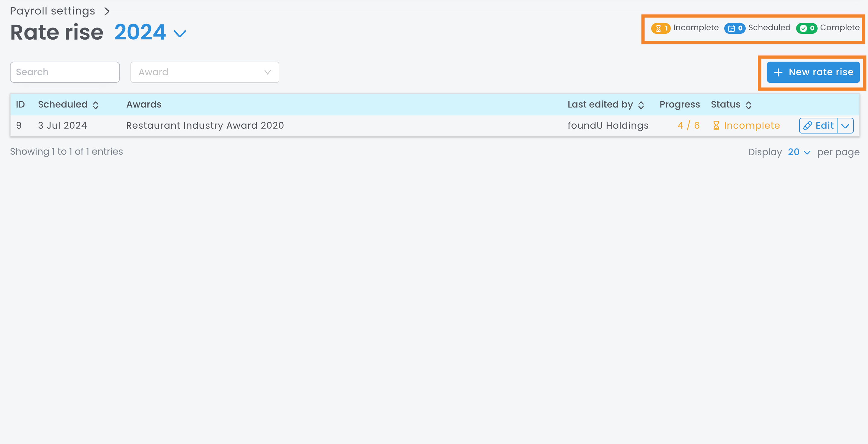868x444 pixels.
Task: Click into the Search field
Action: 65,72
